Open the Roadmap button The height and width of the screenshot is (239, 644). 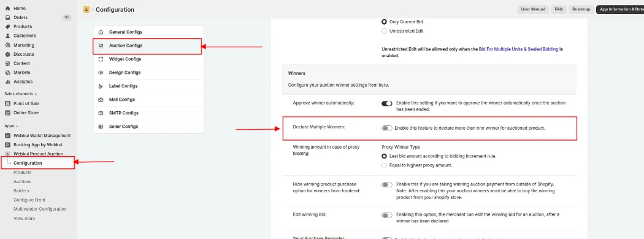(581, 9)
